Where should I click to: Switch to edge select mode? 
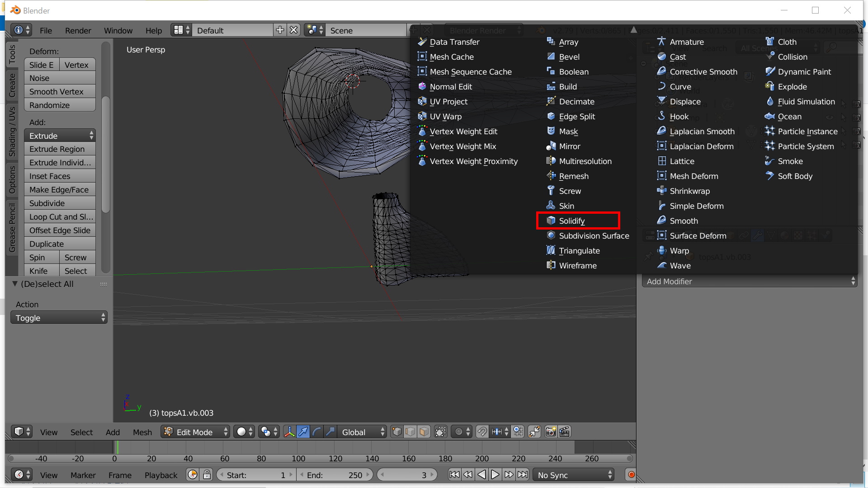[410, 432]
